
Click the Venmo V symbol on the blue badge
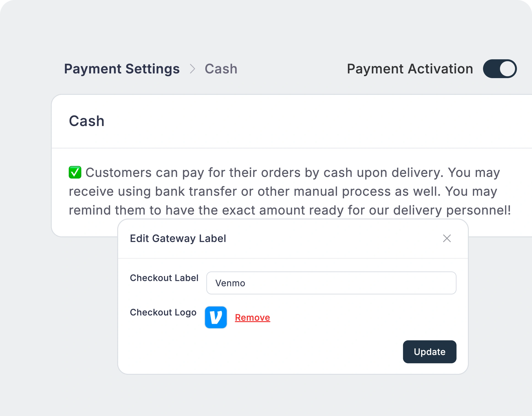(216, 317)
